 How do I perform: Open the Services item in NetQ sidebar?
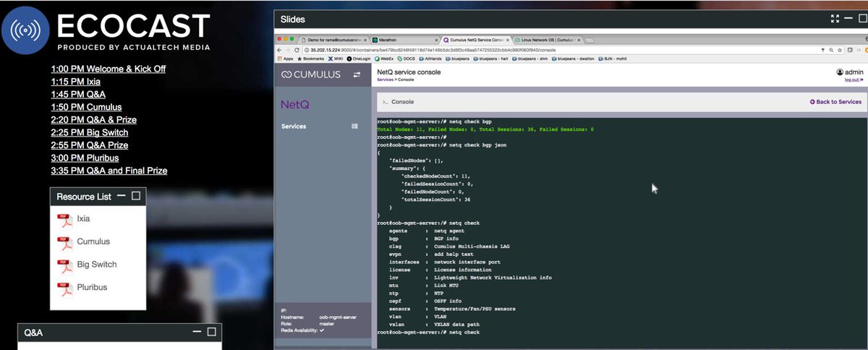pos(294,126)
